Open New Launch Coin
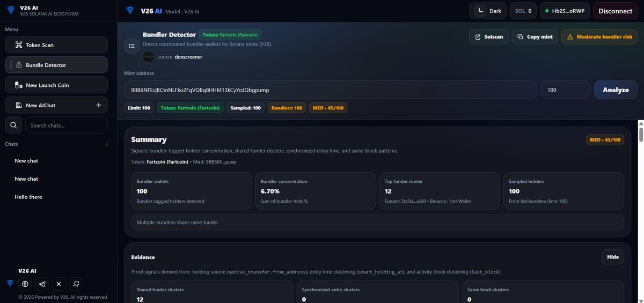The image size is (644, 303). click(56, 85)
